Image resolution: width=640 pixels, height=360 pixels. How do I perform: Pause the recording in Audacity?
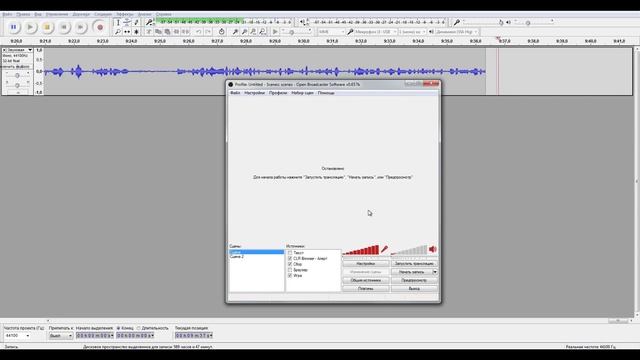(13, 27)
